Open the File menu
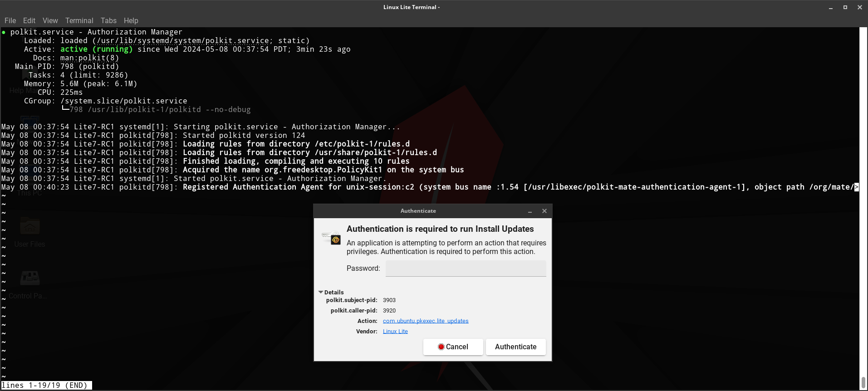The height and width of the screenshot is (391, 868). [x=10, y=20]
